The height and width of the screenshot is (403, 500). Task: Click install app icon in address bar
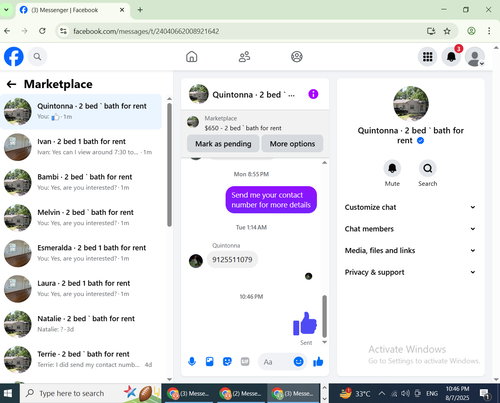click(431, 31)
